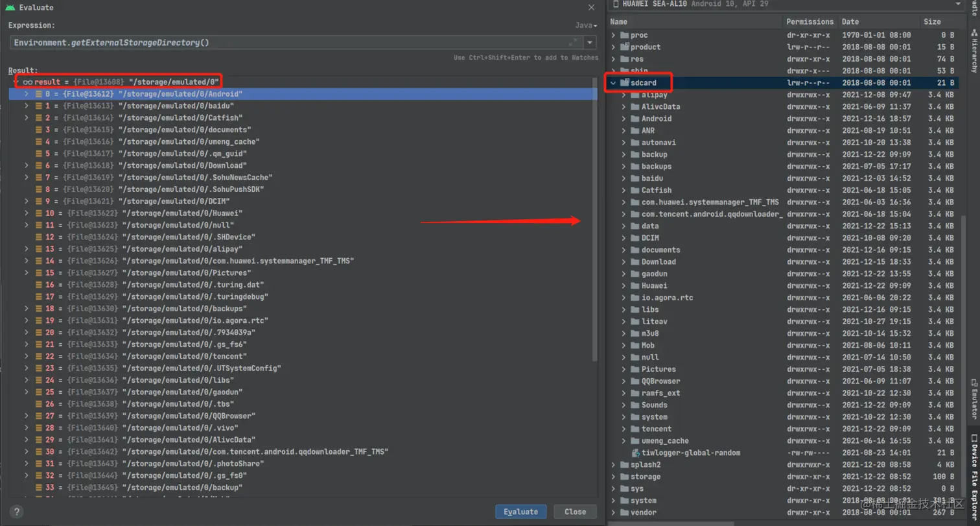The image size is (980, 526).
Task: Select result row 28 "/storage/emulated/0/.vivo"
Action: pos(303,428)
